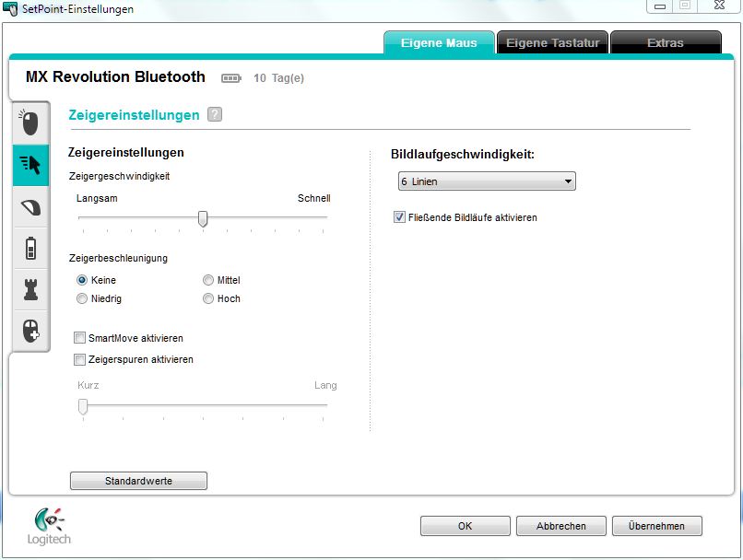Open the battery status sidebar icon
Screen dimensions: 743x560
(30, 248)
